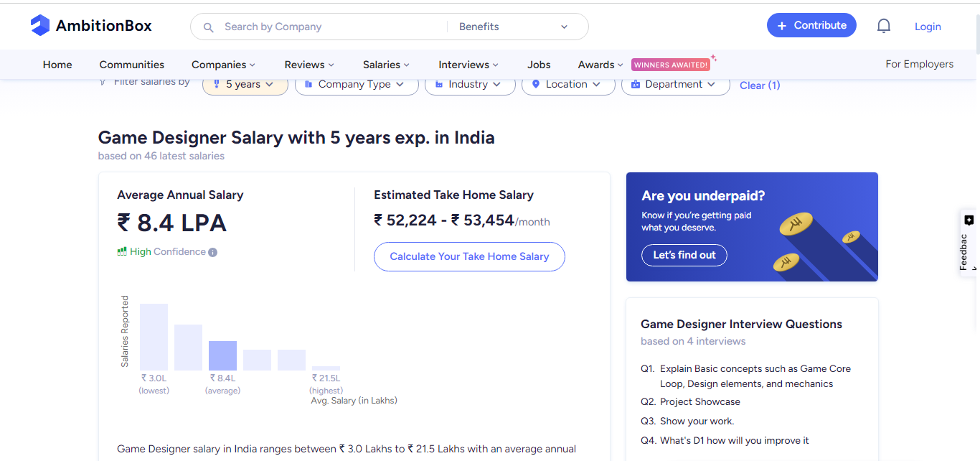Click the Department briefcase icon

point(635,84)
